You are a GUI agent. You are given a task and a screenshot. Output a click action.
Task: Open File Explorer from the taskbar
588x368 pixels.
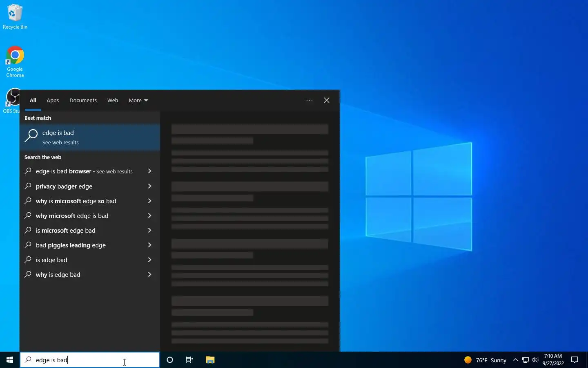pos(210,360)
